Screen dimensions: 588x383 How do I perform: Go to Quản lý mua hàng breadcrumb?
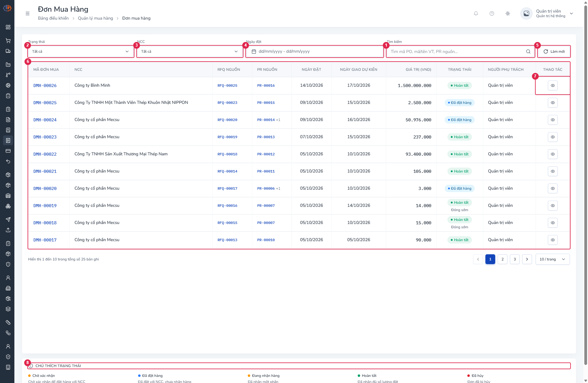click(96, 18)
